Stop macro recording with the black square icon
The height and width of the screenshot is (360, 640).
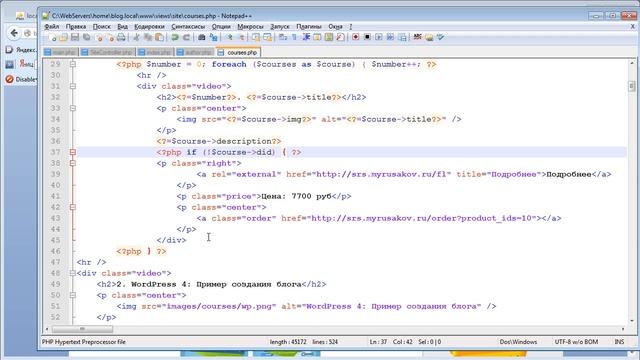367,38
